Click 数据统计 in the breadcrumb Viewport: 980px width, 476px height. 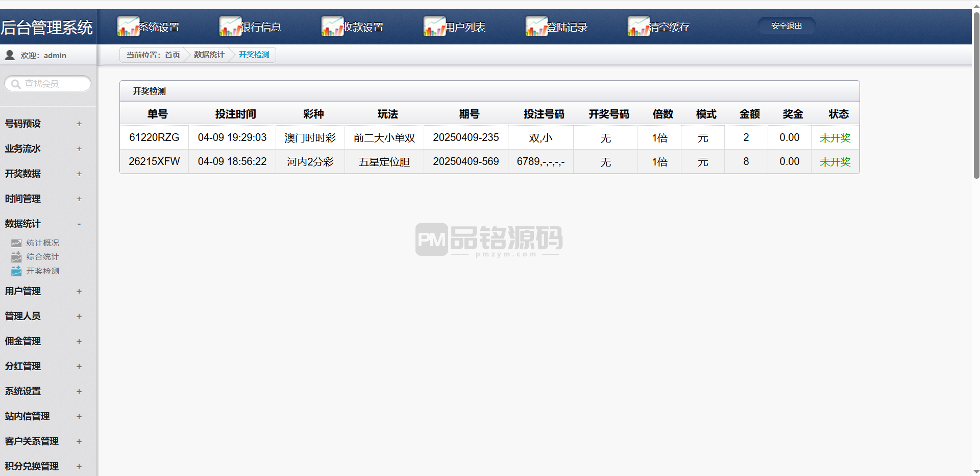pyautogui.click(x=209, y=55)
